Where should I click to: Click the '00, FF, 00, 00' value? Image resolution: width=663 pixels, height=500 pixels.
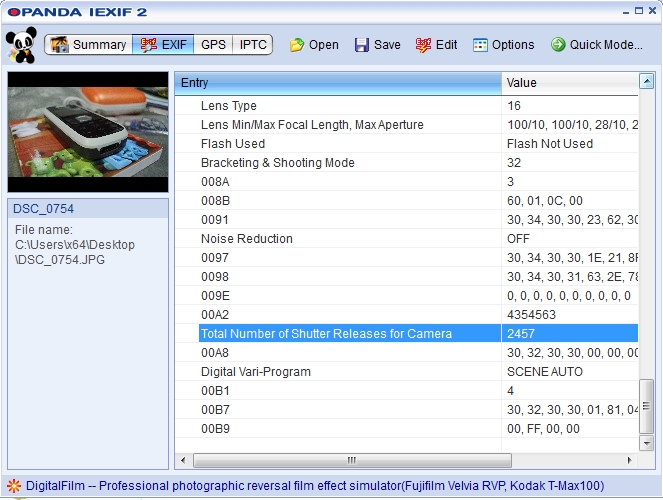(543, 429)
